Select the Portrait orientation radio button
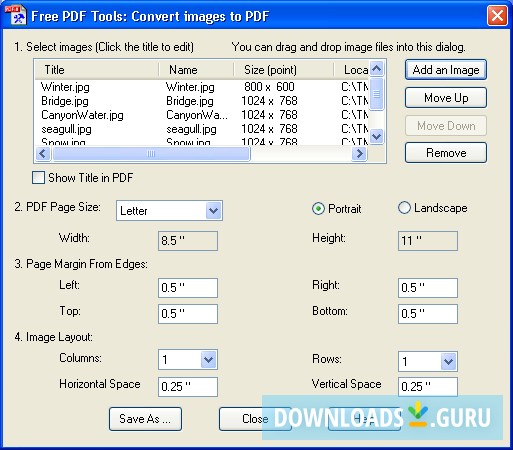This screenshot has width=513, height=450. click(x=318, y=209)
